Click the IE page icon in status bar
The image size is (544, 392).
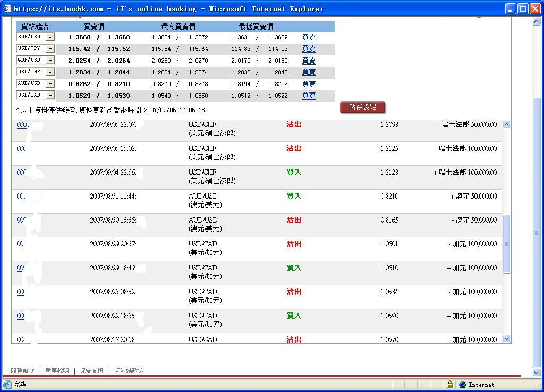click(x=7, y=385)
